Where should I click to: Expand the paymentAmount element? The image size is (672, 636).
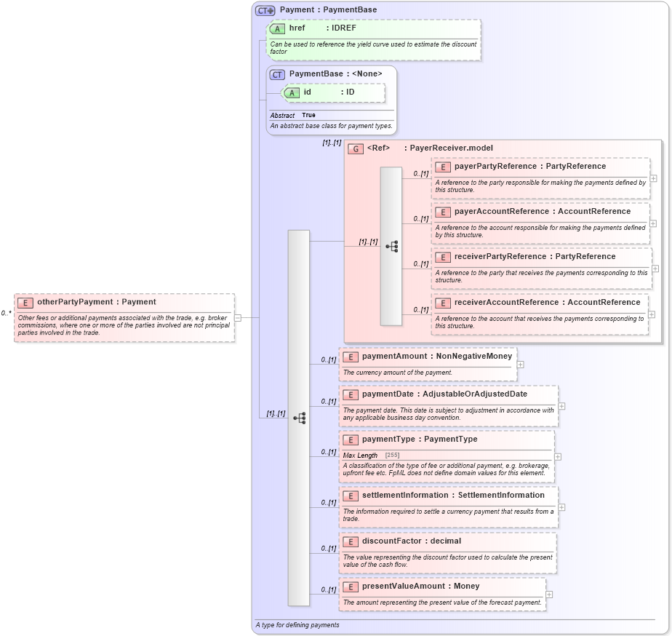(520, 365)
